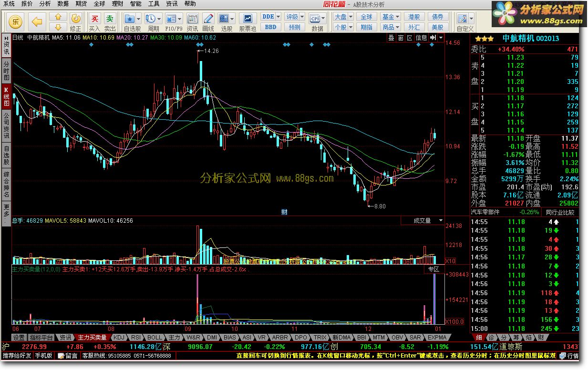Open the 自选股 star folder icon
The height and width of the screenshot is (370, 588).
[x=129, y=19]
